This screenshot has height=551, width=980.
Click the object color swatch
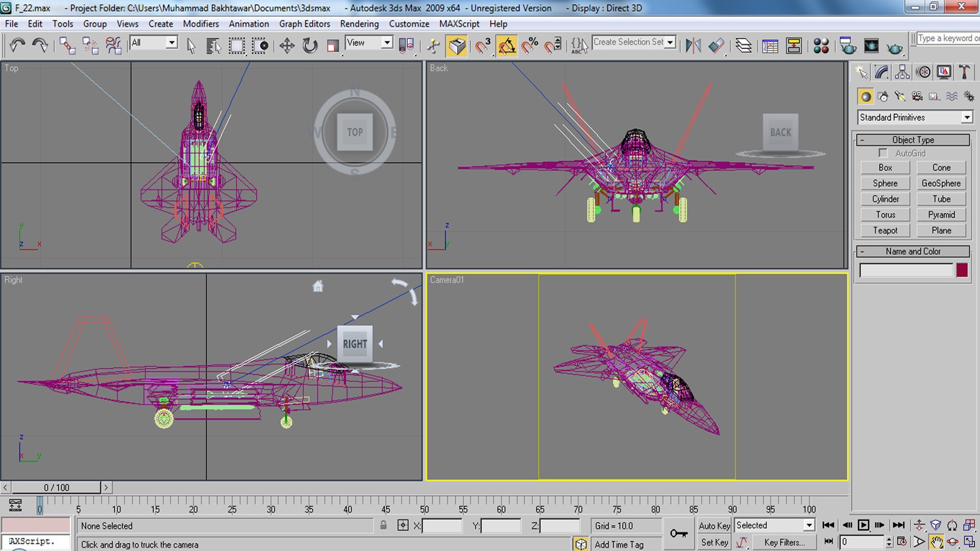(962, 270)
